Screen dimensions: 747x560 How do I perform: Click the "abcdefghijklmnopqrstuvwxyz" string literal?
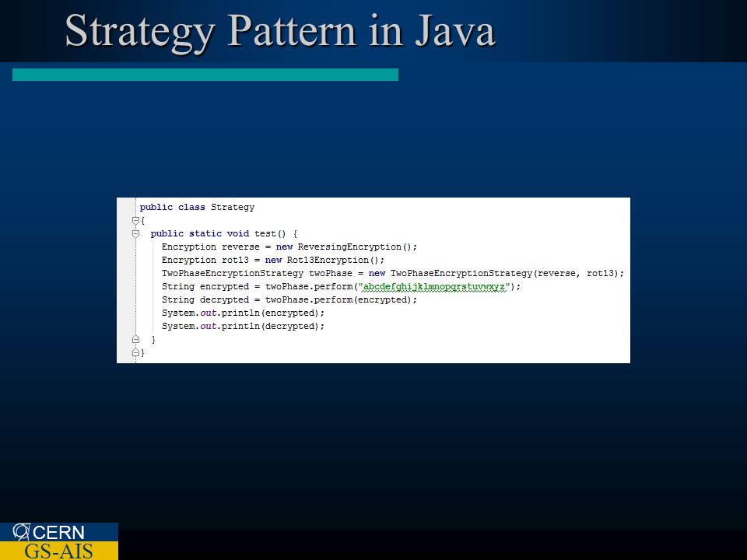click(434, 287)
